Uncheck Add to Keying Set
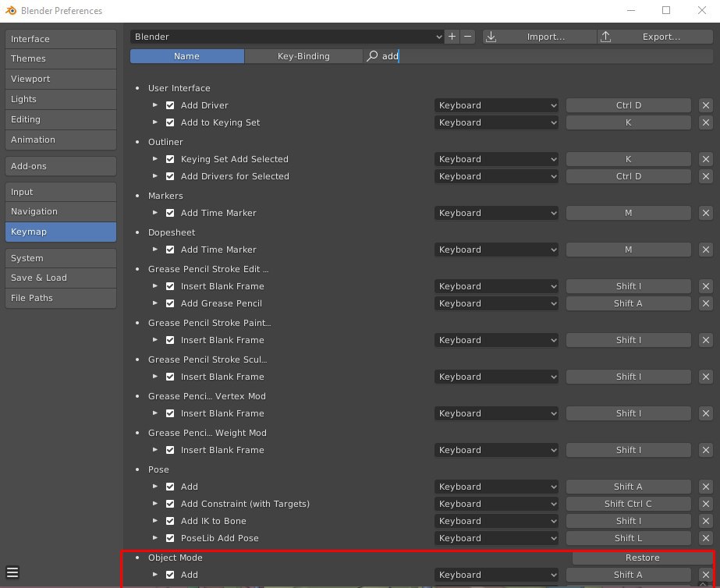The image size is (720, 588). (x=170, y=122)
